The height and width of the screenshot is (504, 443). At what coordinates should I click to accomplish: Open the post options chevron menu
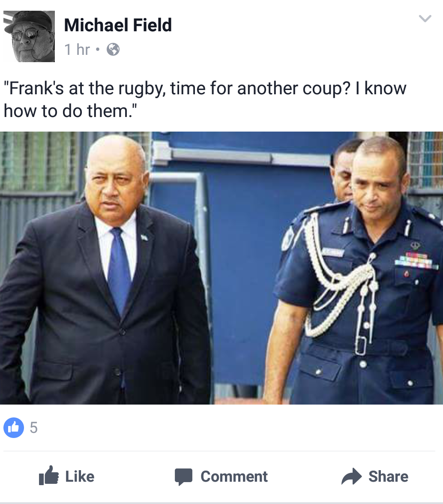425,19
